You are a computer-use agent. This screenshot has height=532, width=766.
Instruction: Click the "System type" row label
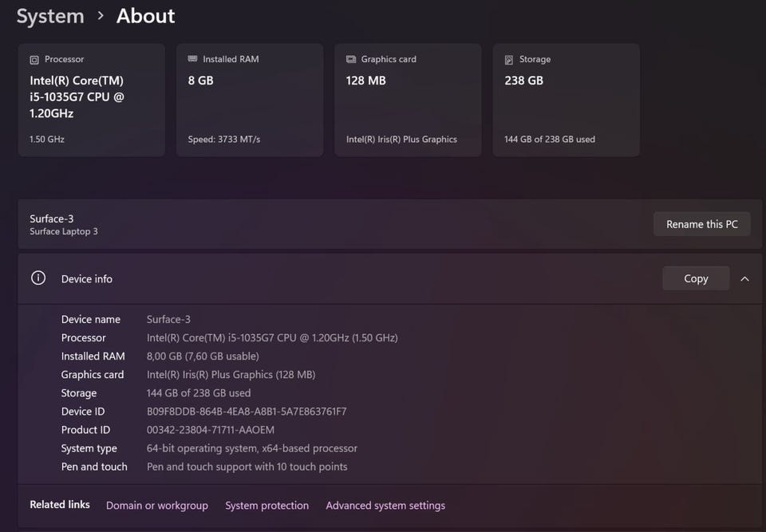(89, 448)
